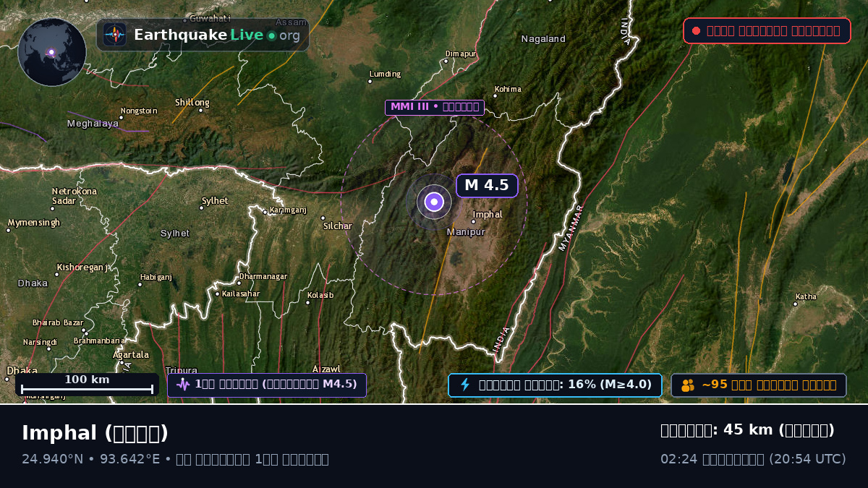
Task: Click Kailasahar town label on map
Action: [x=241, y=294]
